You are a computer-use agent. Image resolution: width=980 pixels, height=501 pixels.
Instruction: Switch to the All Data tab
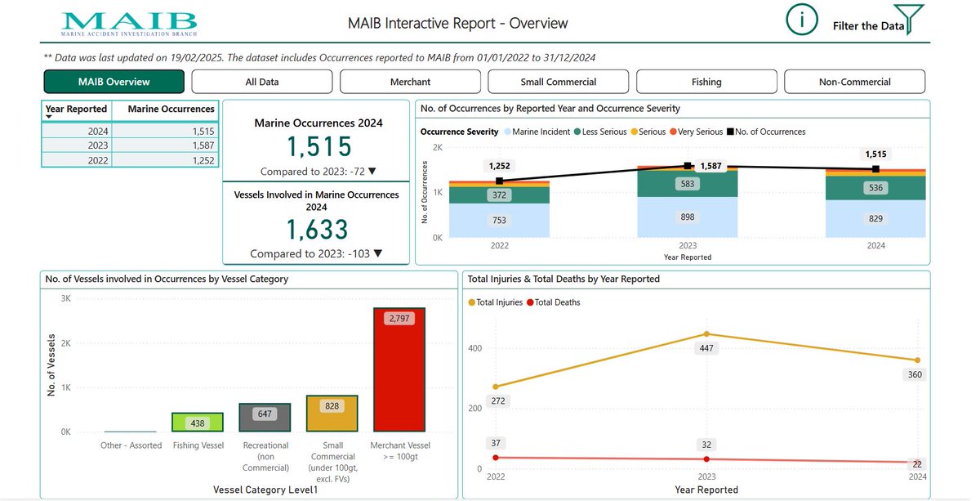(x=262, y=82)
